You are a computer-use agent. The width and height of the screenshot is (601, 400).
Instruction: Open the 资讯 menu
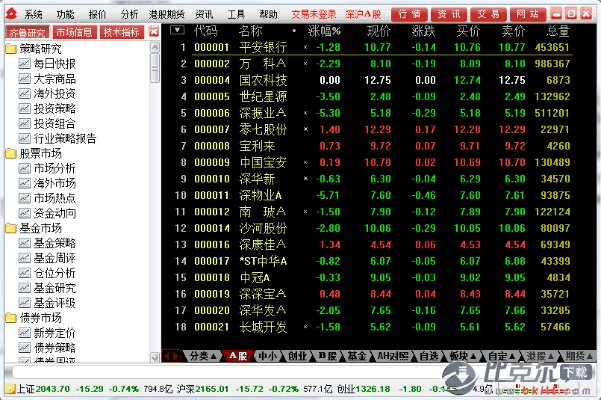tap(204, 15)
